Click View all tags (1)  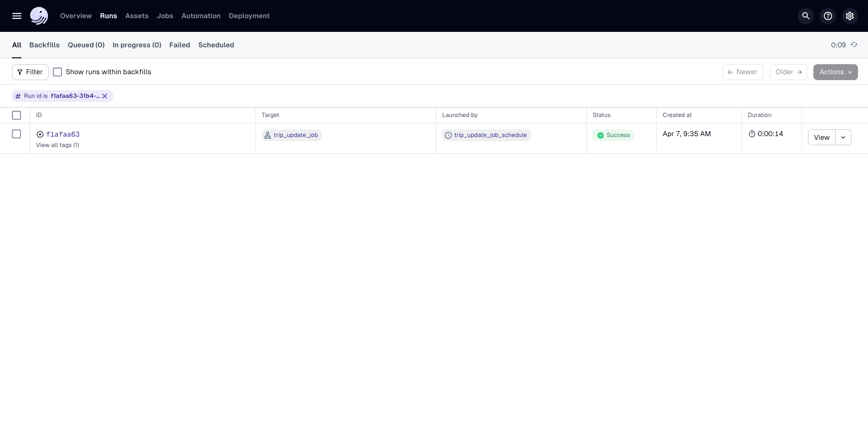click(x=58, y=145)
